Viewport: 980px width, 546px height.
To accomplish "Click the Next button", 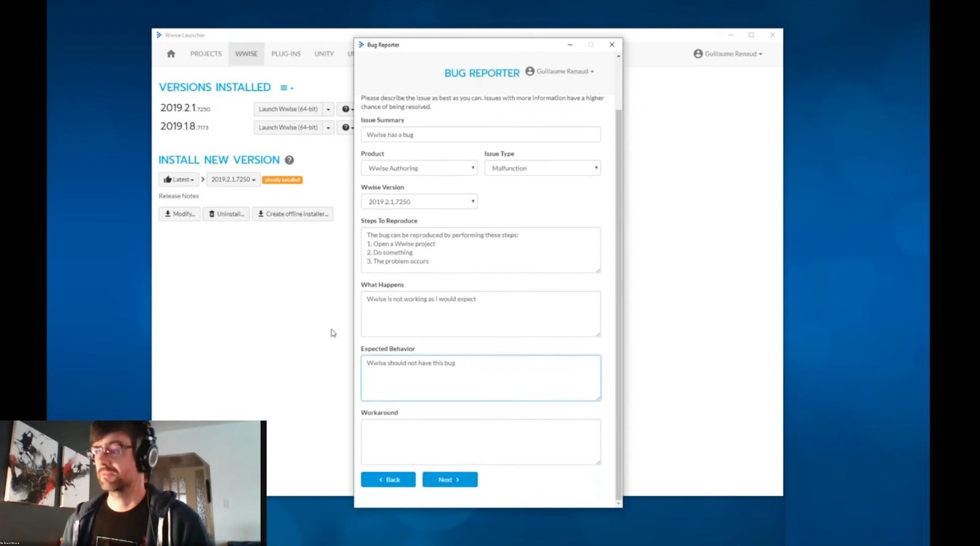I will click(450, 480).
